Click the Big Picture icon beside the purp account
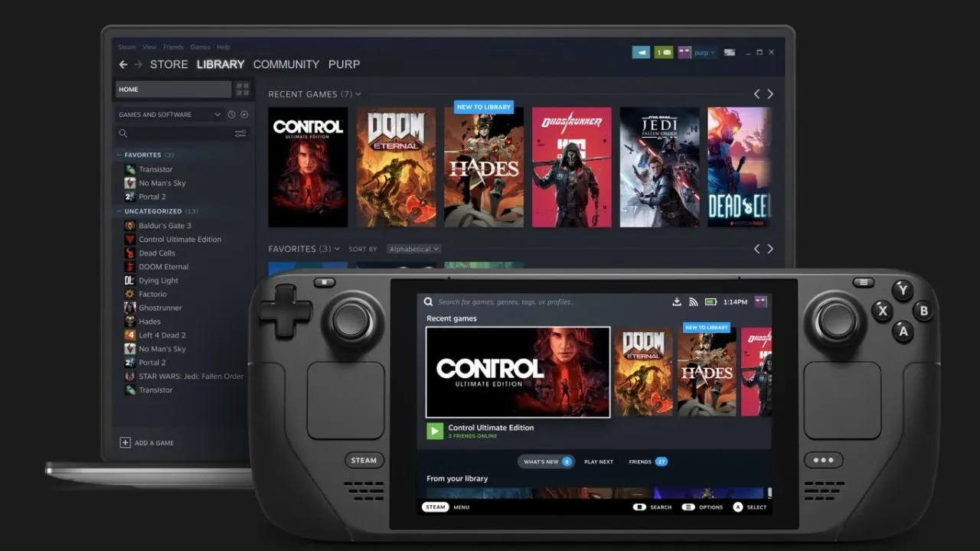 click(x=730, y=52)
